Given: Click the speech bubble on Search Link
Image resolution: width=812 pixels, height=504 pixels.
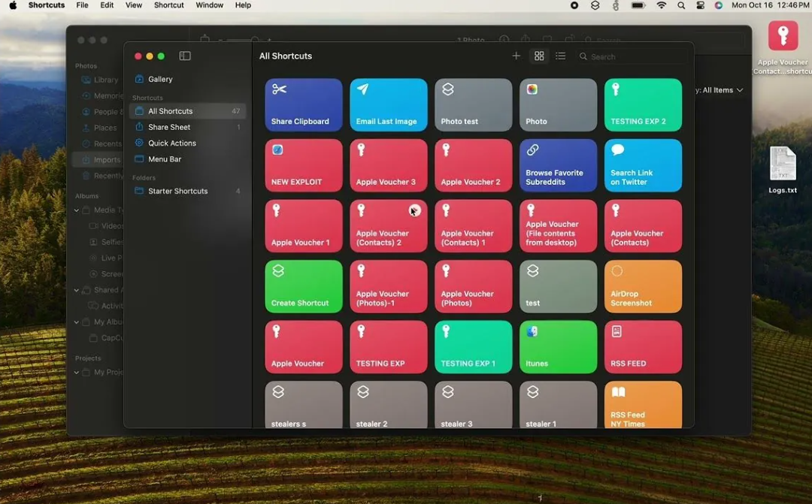Looking at the screenshot, I should coord(617,150).
